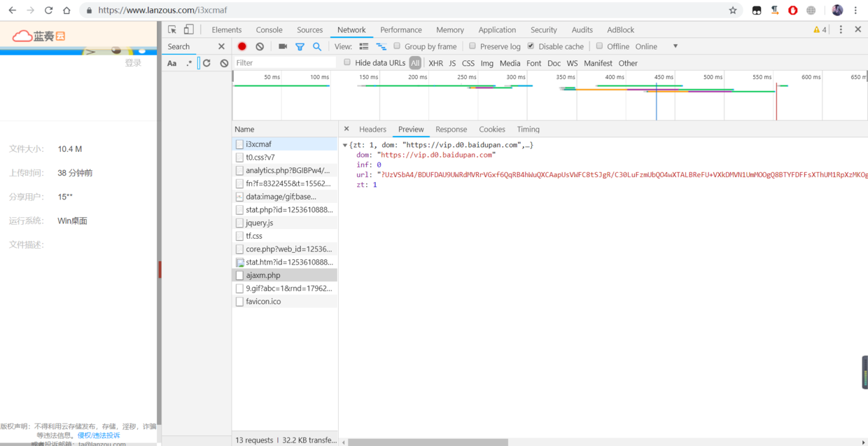Viewport: 868px width, 446px height.
Task: Open the Chrome three-dot menu
Action: (x=855, y=11)
